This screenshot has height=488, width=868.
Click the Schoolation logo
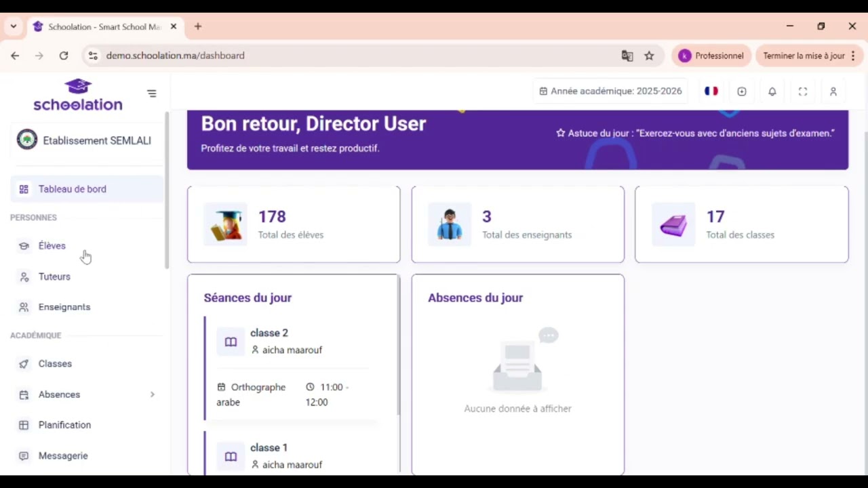point(78,95)
